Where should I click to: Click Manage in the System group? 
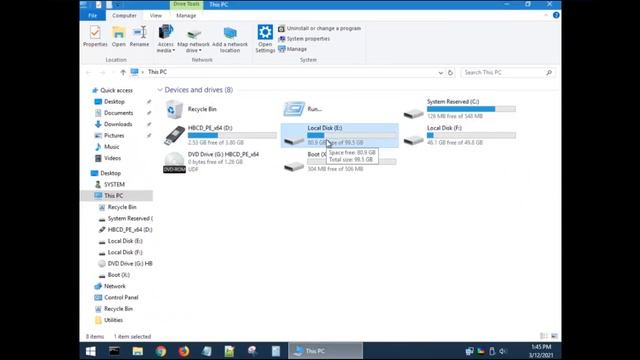click(x=292, y=49)
